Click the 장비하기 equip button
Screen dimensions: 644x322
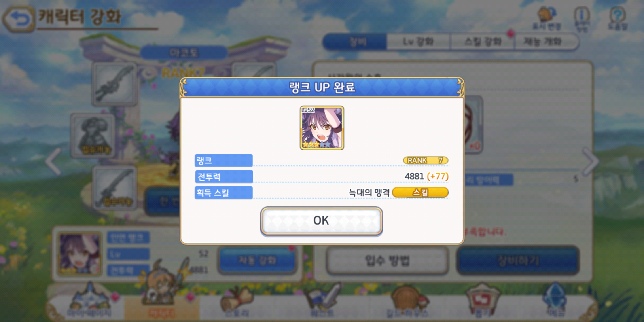pos(518,261)
